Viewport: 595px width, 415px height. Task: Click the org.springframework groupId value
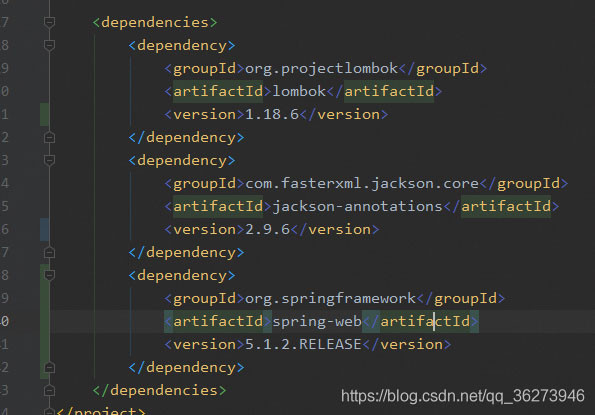331,299
